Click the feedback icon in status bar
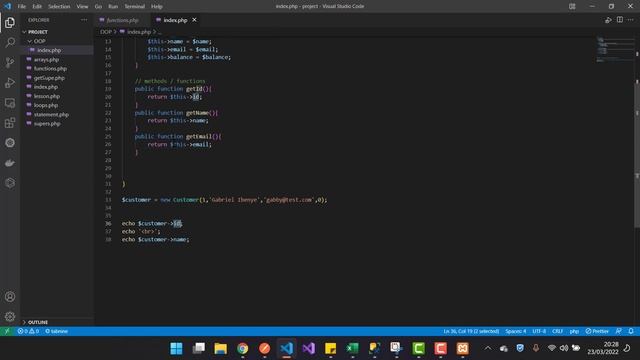This screenshot has height=360, width=640. coord(619,331)
